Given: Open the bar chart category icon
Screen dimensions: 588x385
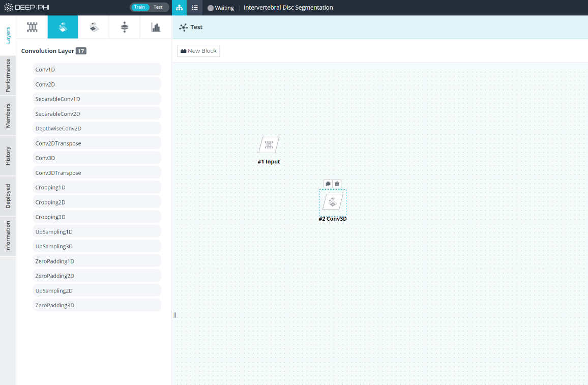Looking at the screenshot, I should click(x=156, y=27).
